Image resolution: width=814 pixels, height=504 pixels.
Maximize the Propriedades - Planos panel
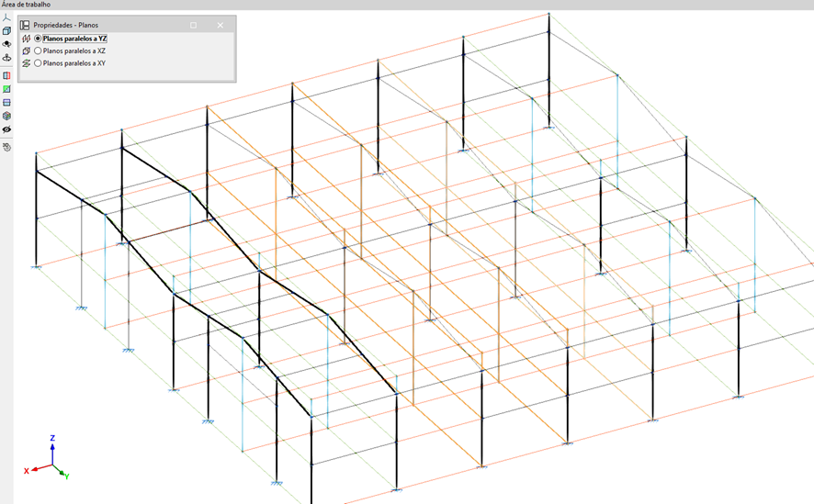[x=194, y=25]
